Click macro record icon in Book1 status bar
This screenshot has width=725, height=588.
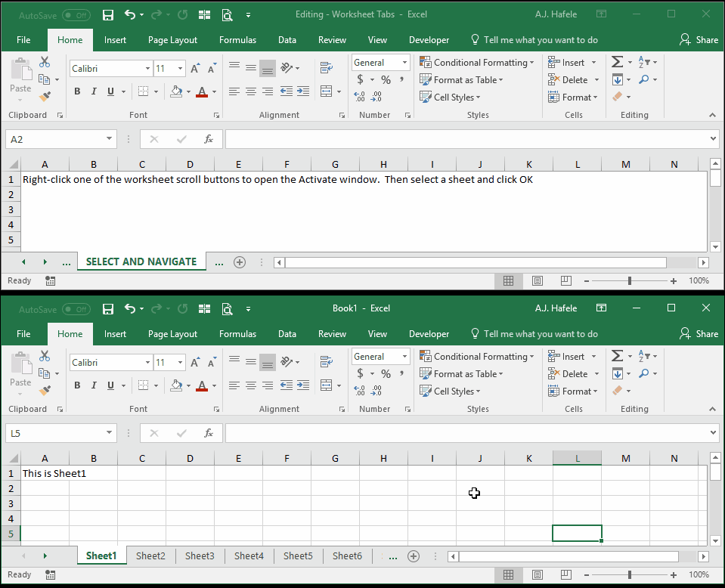click(x=51, y=574)
